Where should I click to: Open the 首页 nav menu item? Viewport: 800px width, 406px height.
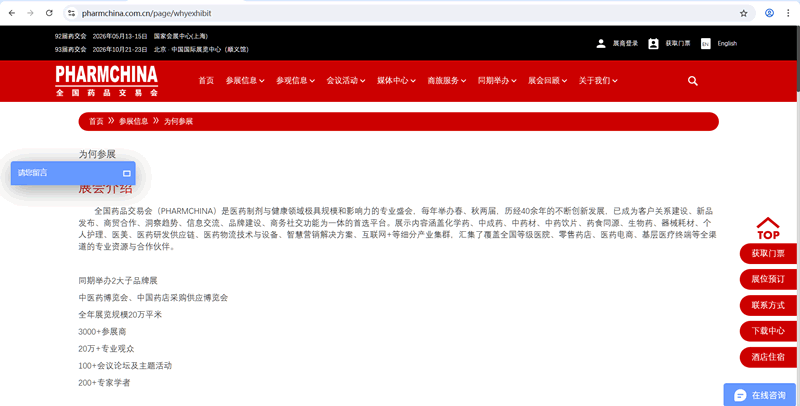[x=206, y=81]
